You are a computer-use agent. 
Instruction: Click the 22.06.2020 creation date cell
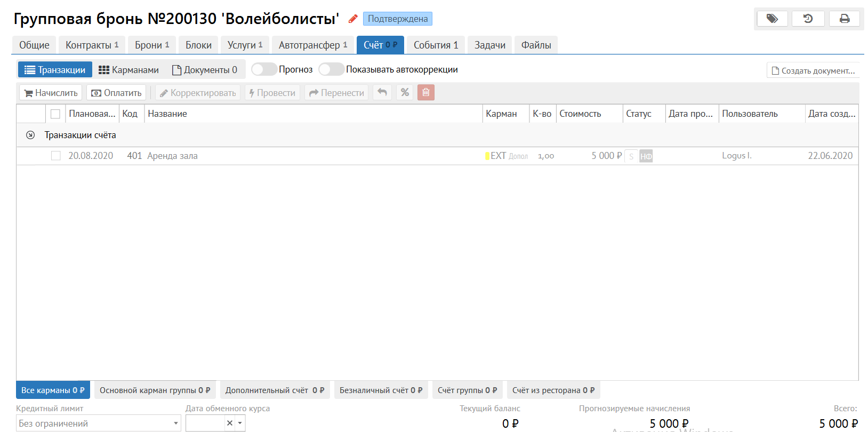pyautogui.click(x=830, y=156)
